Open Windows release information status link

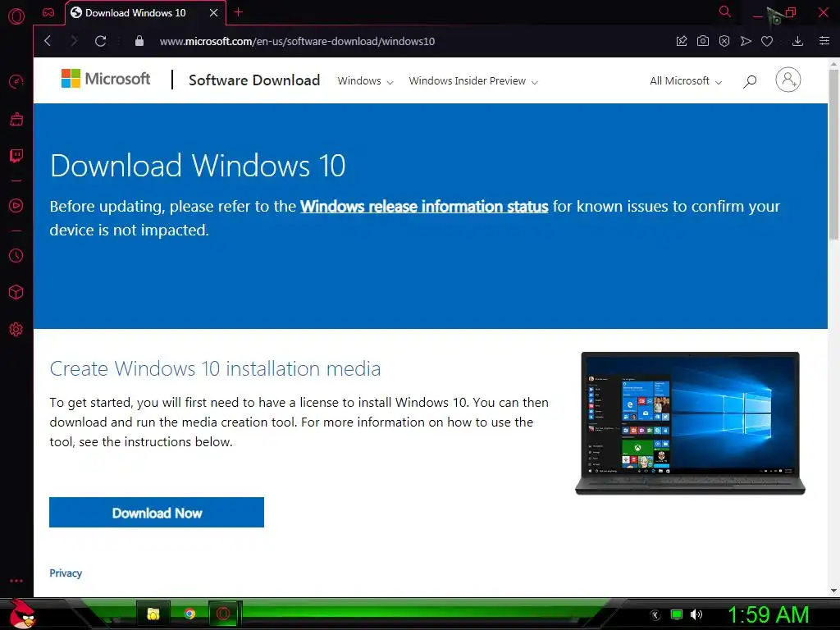click(424, 206)
